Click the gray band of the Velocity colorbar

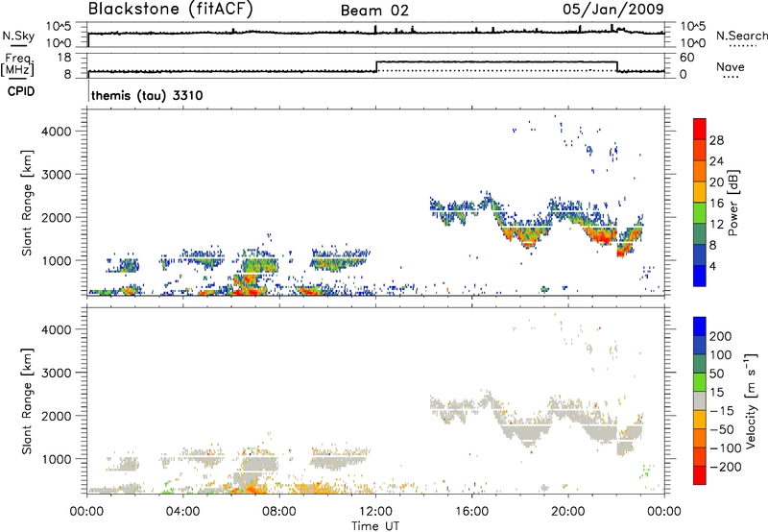pyautogui.click(x=700, y=401)
